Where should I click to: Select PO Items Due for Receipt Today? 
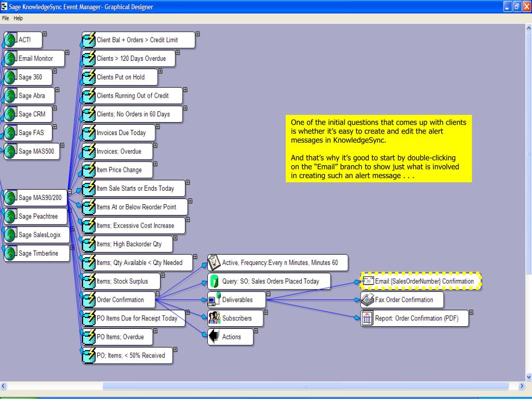134,318
